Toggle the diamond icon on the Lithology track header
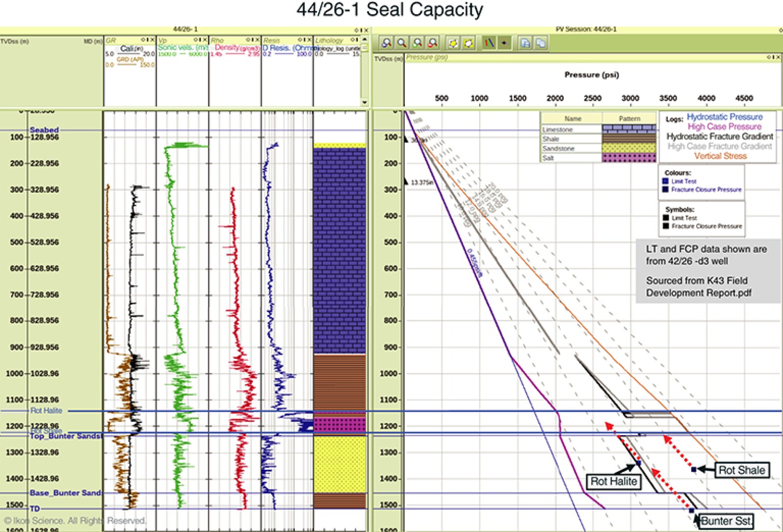783x532 pixels. [x=351, y=40]
